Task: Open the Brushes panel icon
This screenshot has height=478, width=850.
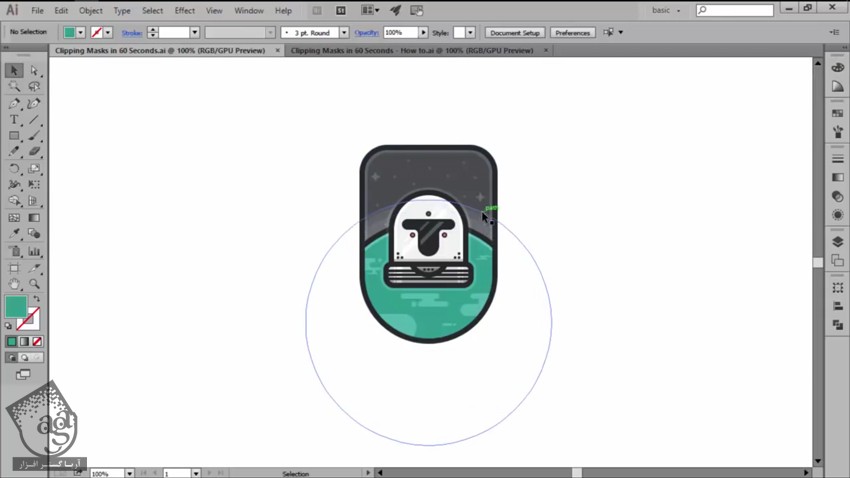Action: coord(838,132)
